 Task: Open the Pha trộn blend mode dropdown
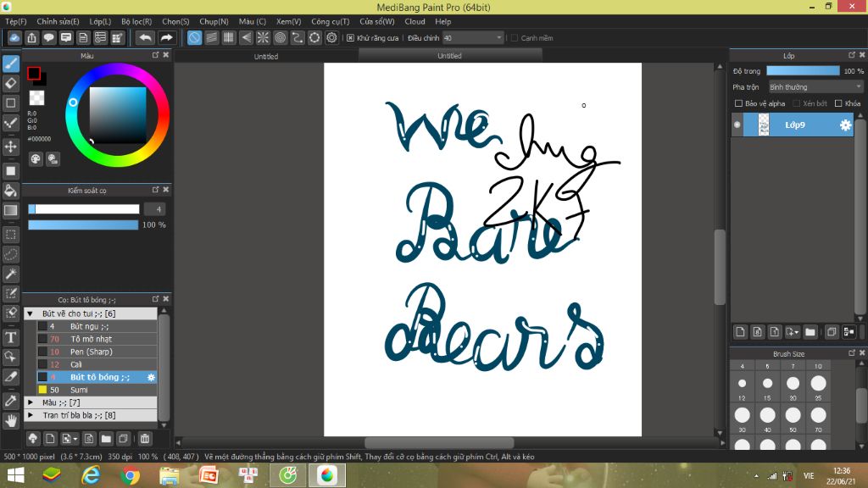[x=815, y=87]
